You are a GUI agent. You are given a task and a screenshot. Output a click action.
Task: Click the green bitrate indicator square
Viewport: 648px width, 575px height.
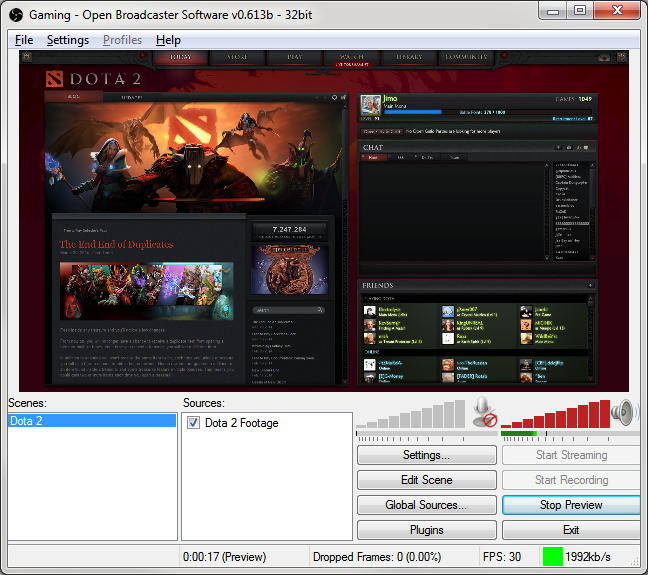coord(553,556)
